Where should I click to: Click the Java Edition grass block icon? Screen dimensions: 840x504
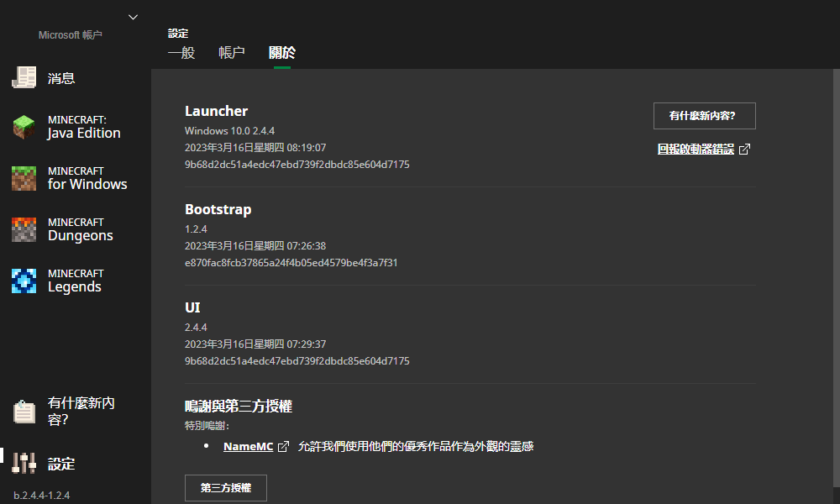[24, 127]
